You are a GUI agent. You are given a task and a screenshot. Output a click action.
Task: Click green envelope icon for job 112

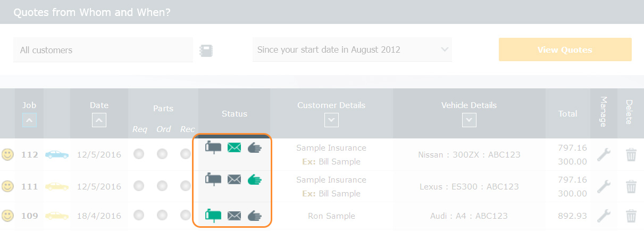[x=235, y=147]
